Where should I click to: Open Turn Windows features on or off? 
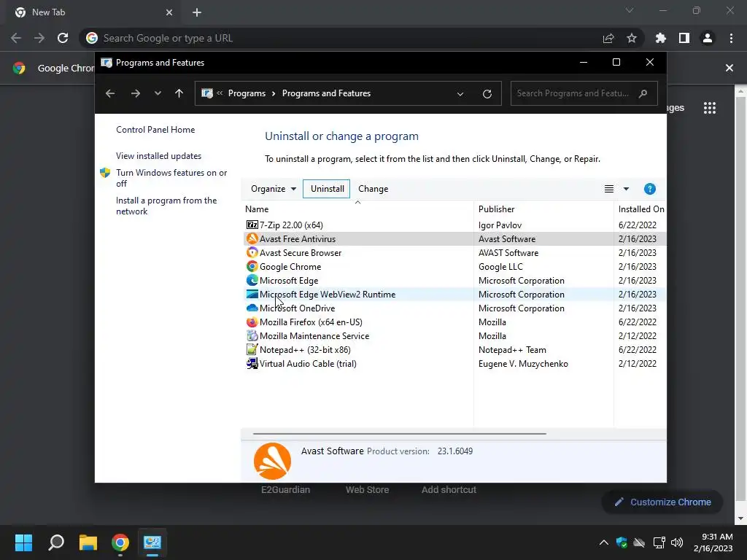[x=171, y=178]
